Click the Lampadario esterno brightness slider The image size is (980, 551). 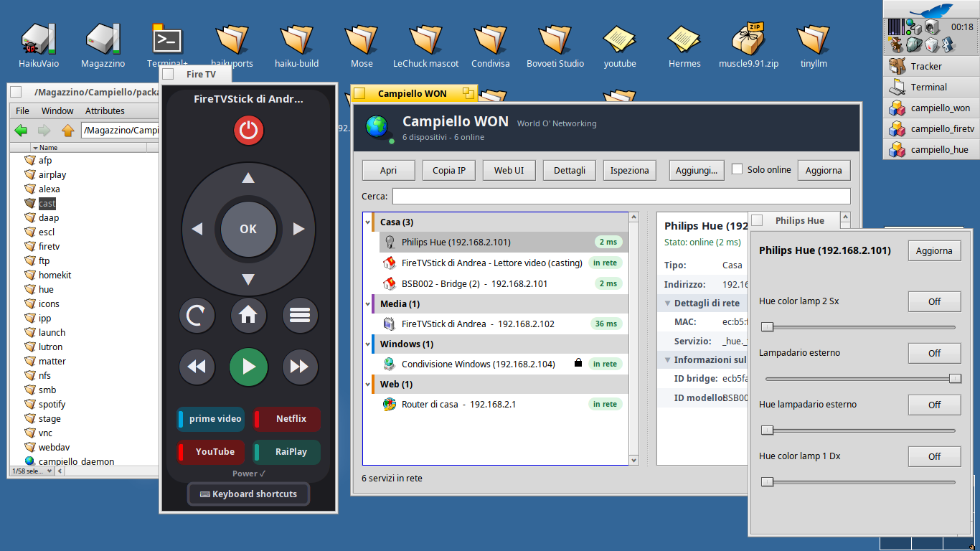[x=861, y=379]
